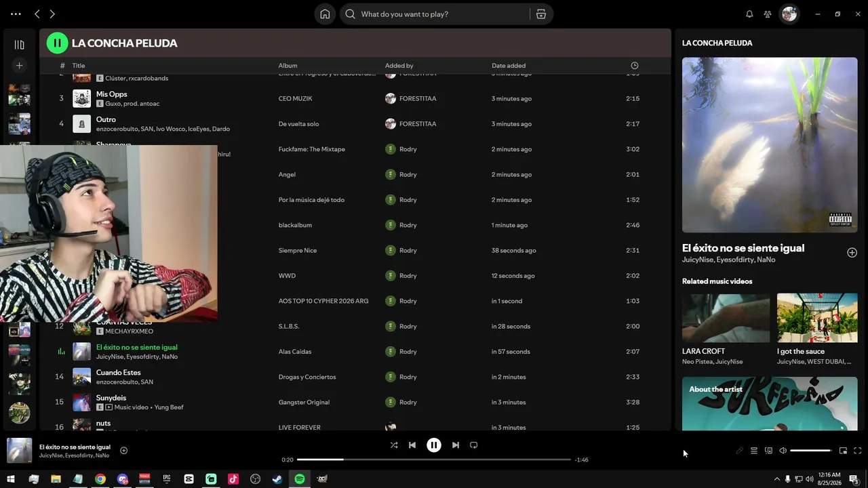Open Connect to a device

coord(768,451)
